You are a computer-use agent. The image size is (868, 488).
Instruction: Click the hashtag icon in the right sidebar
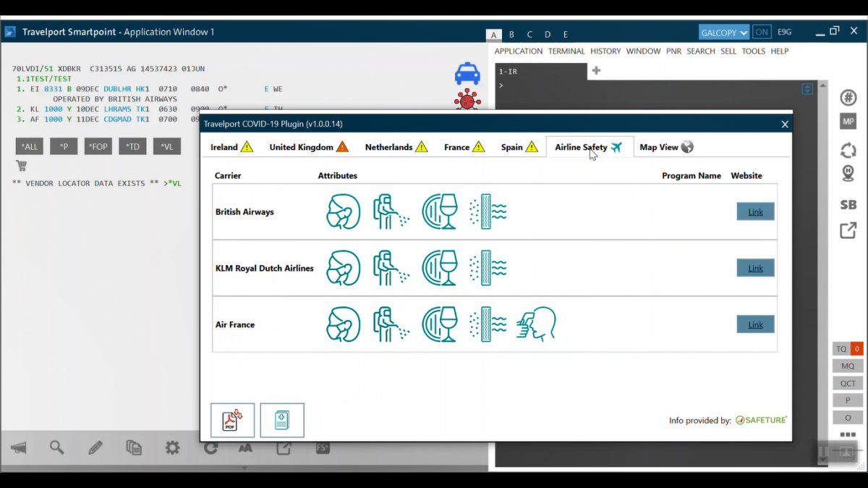(846, 97)
